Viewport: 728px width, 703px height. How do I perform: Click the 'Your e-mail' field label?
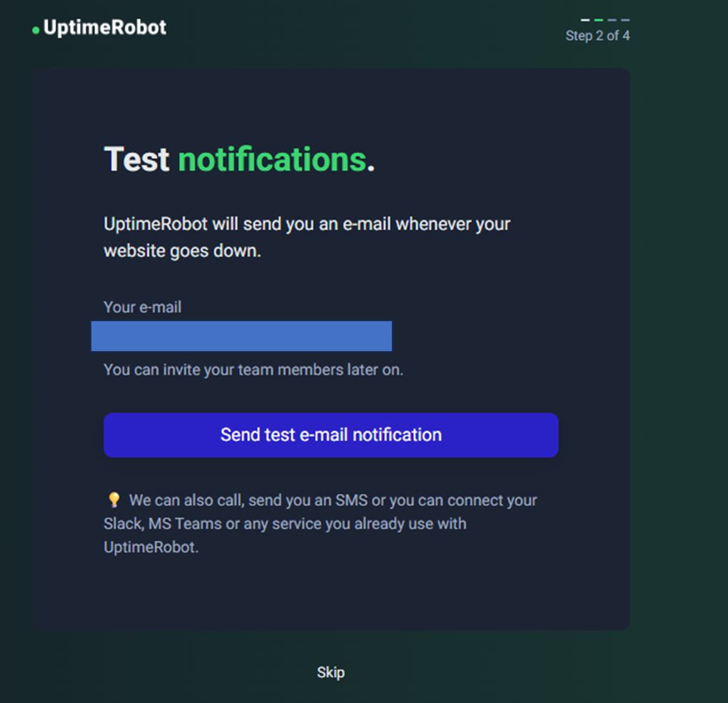click(142, 307)
